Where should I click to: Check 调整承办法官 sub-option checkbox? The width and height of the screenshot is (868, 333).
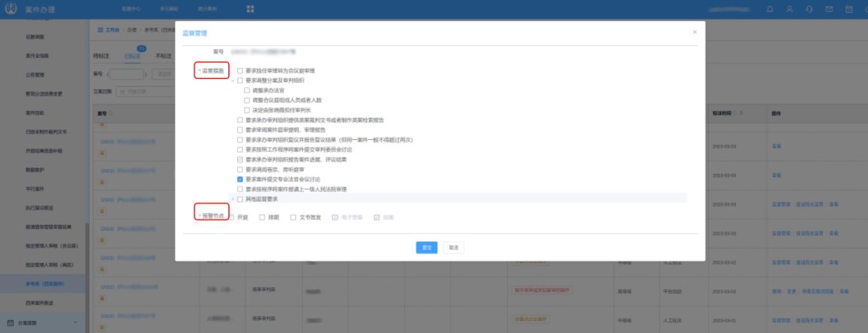(246, 90)
